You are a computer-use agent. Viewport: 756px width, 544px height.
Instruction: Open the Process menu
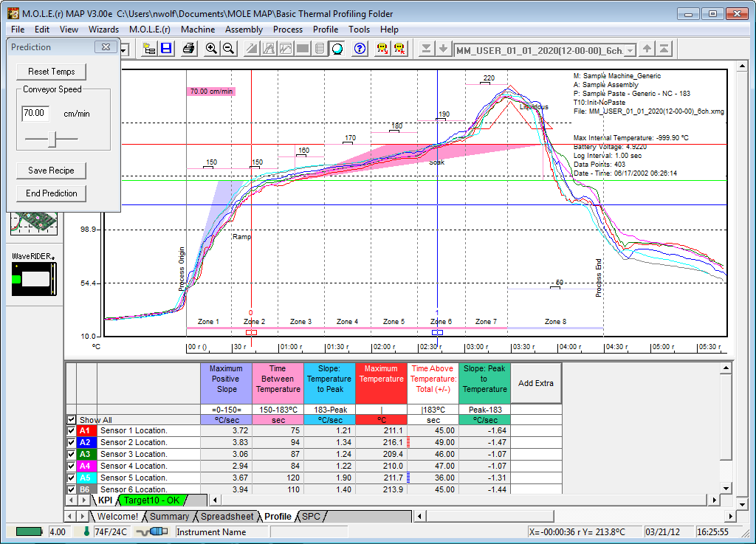pos(288,30)
